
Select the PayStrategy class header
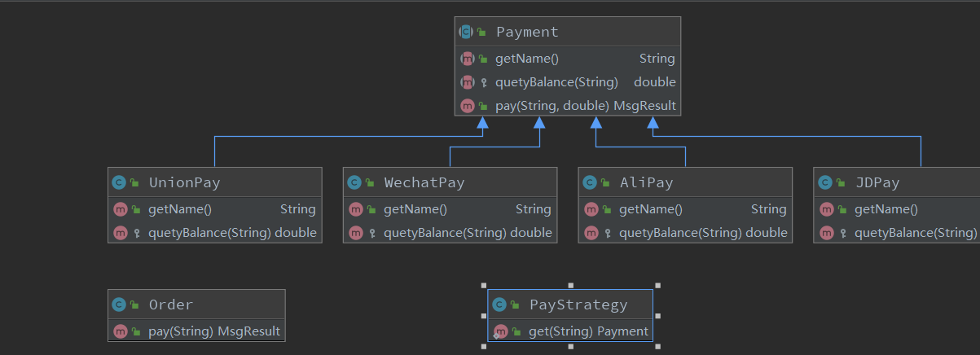click(570, 305)
